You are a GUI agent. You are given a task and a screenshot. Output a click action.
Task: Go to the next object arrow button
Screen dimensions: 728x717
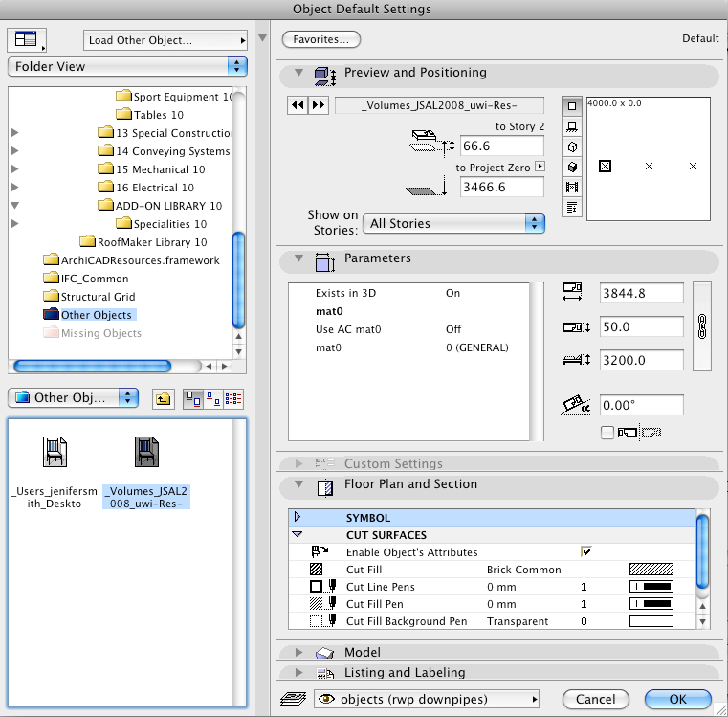(x=319, y=105)
